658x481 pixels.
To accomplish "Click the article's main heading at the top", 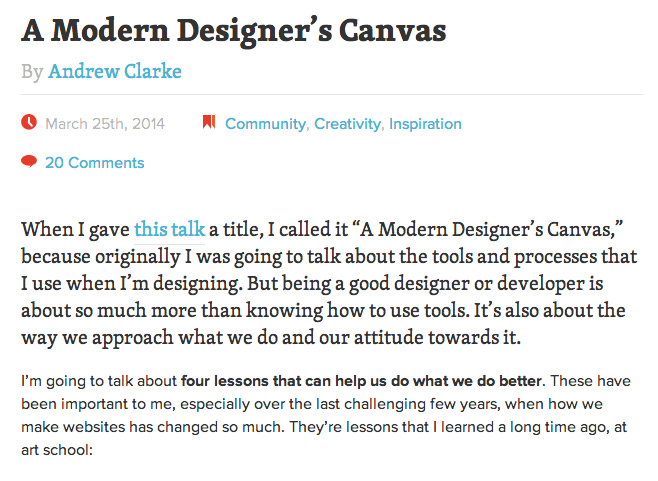I will click(233, 30).
